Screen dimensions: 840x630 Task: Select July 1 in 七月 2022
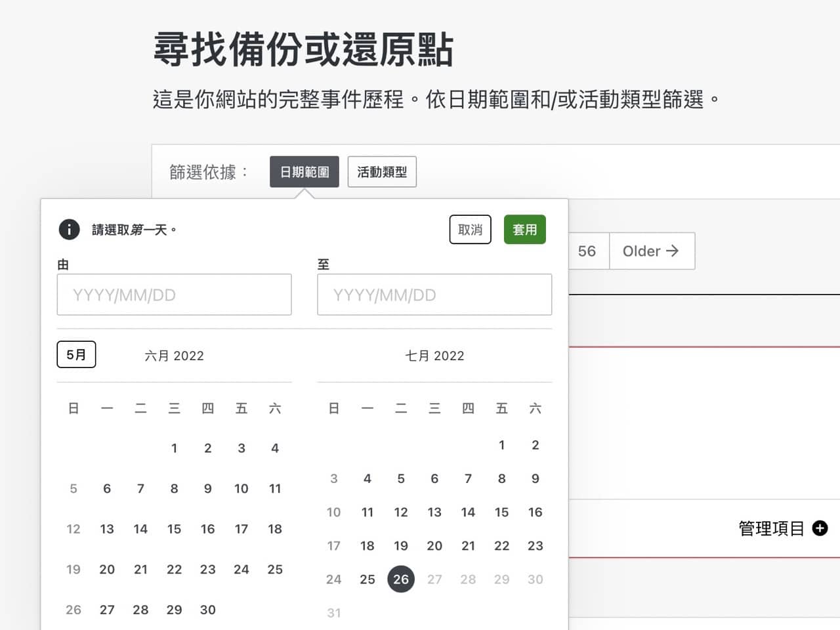pos(501,445)
